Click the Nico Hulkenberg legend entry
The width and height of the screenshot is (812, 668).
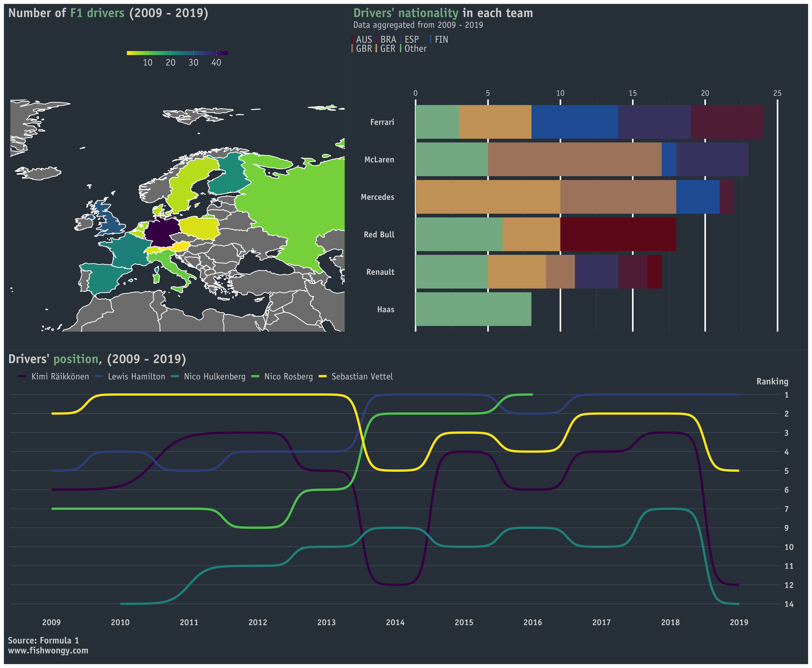[208, 377]
